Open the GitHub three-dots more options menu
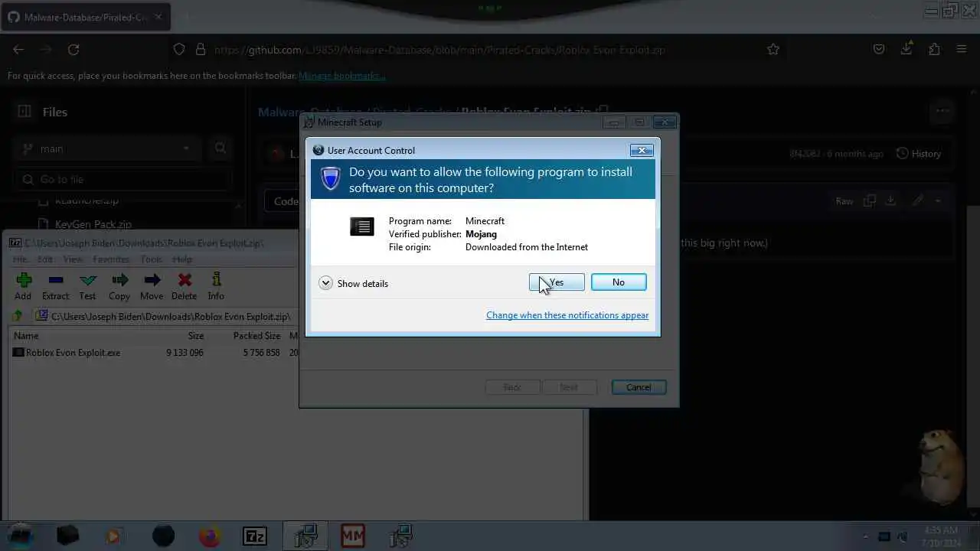The height and width of the screenshot is (551, 980). pos(942,112)
